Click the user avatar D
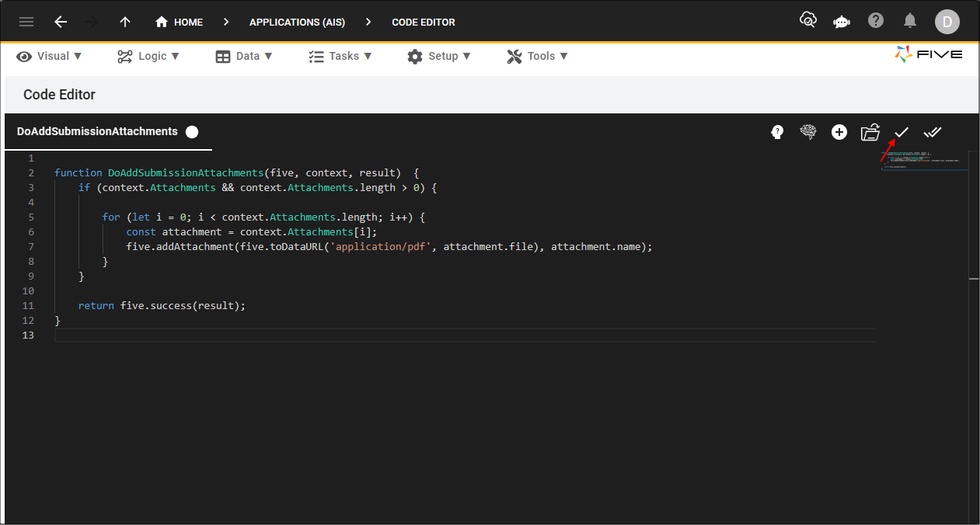 947,22
